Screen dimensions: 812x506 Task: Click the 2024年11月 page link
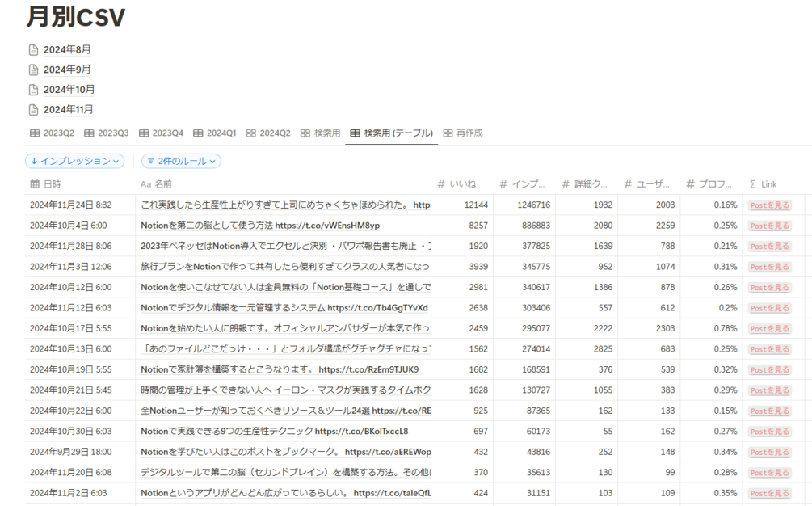(x=69, y=110)
